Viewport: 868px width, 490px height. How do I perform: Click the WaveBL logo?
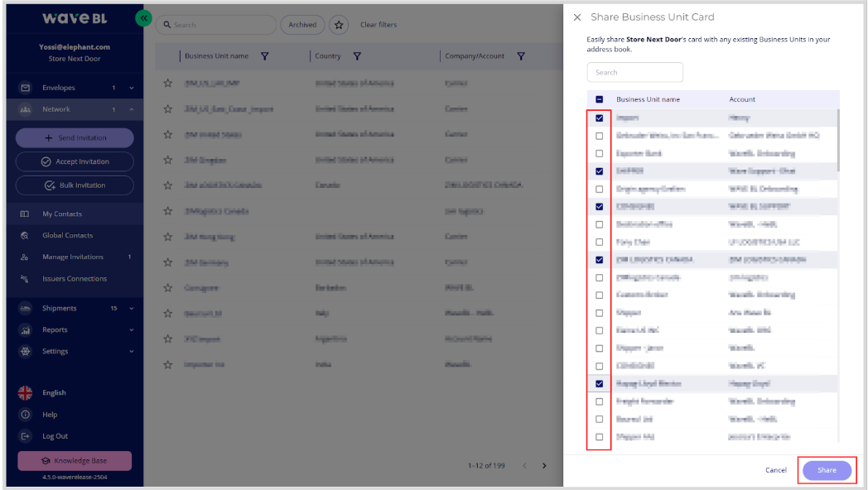(x=75, y=18)
